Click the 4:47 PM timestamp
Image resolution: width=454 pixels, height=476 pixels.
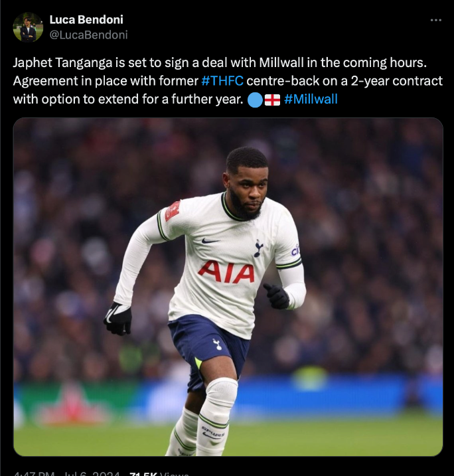coord(34,473)
